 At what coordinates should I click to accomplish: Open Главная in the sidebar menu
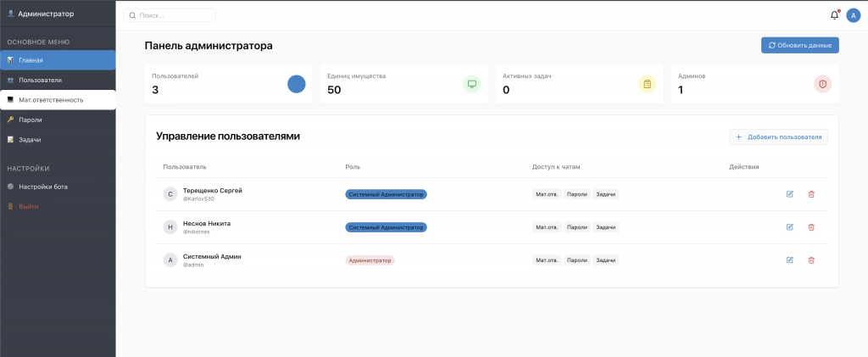[x=57, y=60]
